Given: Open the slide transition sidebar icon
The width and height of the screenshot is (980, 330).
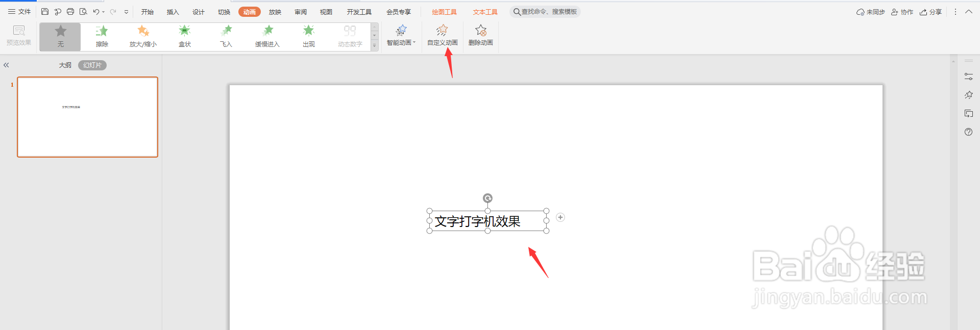Looking at the screenshot, I should (x=969, y=113).
